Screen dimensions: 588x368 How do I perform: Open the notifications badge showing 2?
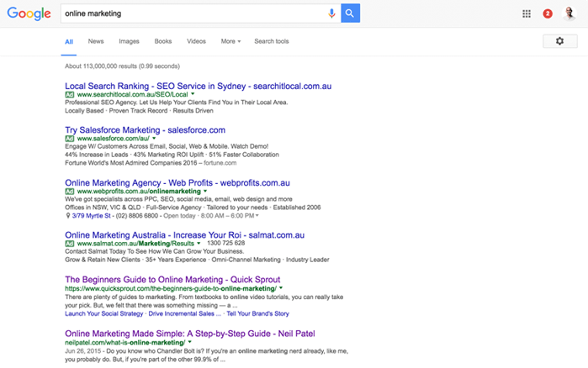(548, 13)
